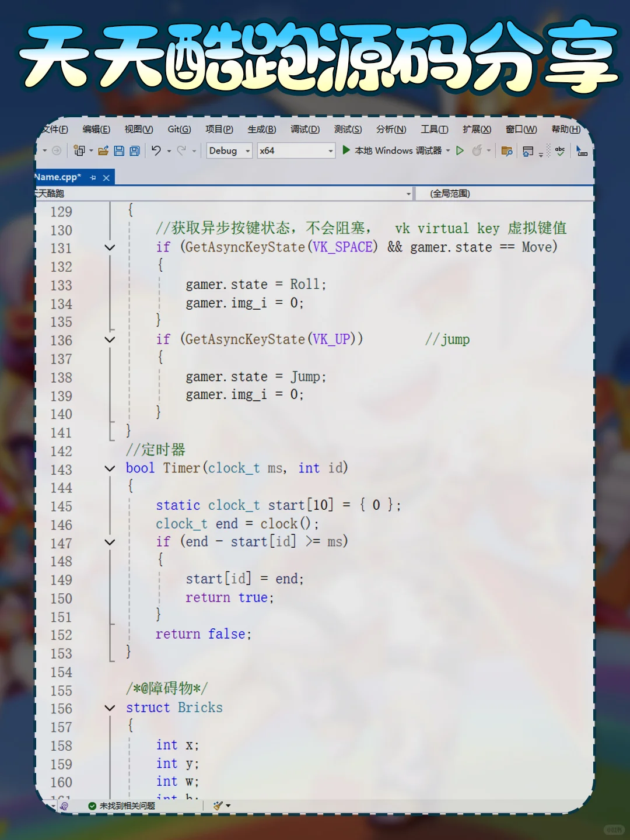Pin the Name.cpp tab
Viewport: 630px width, 840px height.
tap(93, 177)
